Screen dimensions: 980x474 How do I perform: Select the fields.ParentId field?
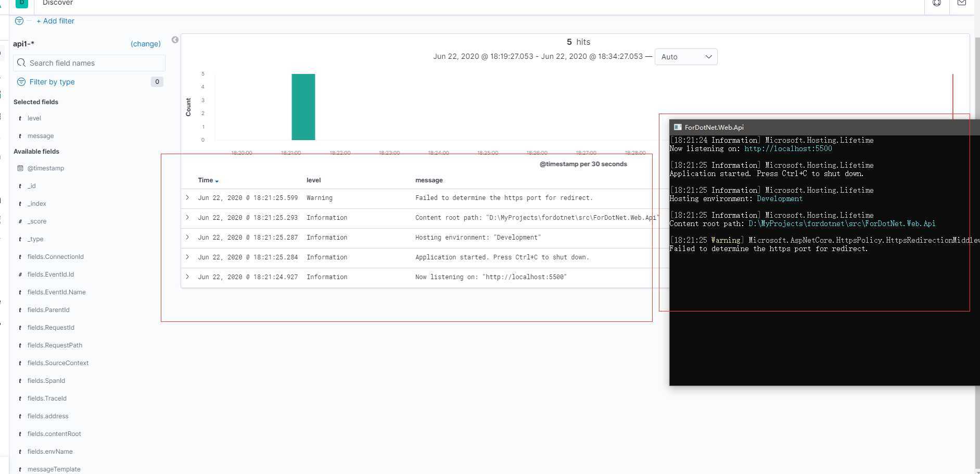48,310
